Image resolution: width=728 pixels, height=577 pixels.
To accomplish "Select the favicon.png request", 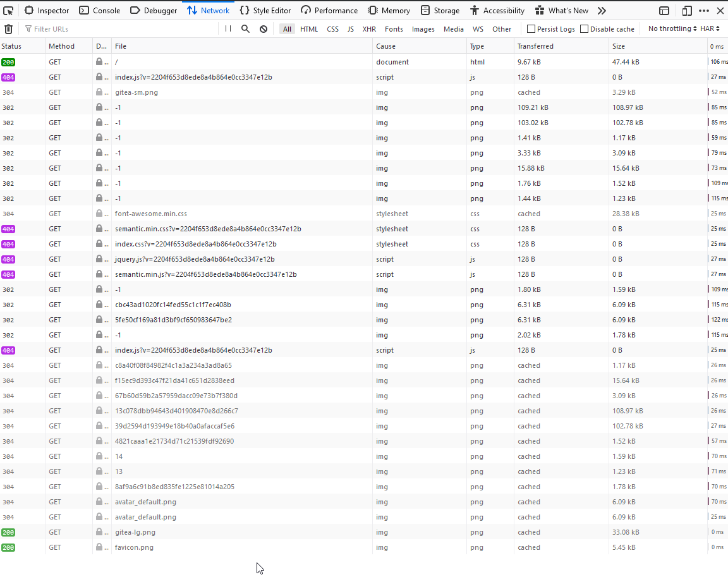I will 364,547.
